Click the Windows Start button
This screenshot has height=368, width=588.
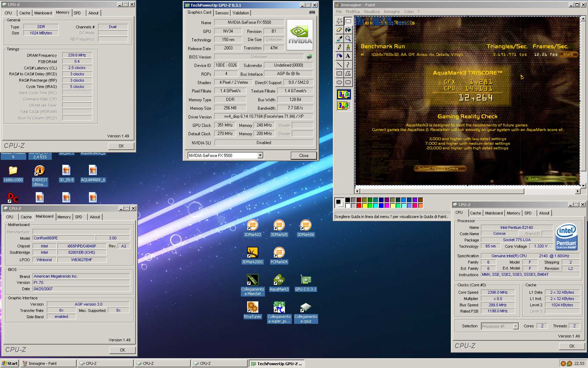pyautogui.click(x=10, y=363)
